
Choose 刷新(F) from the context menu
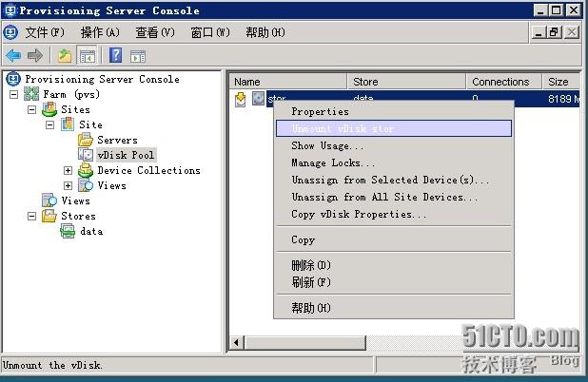tap(394, 282)
